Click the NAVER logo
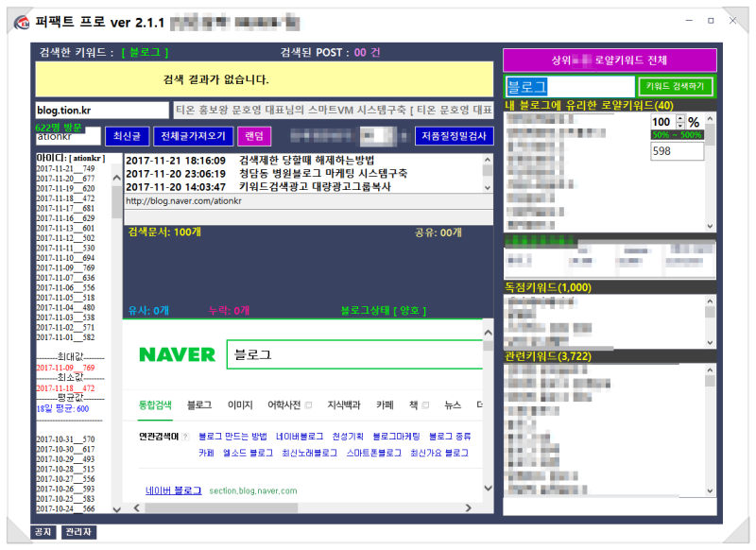Image resolution: width=756 pixels, height=550 pixels. click(x=177, y=354)
